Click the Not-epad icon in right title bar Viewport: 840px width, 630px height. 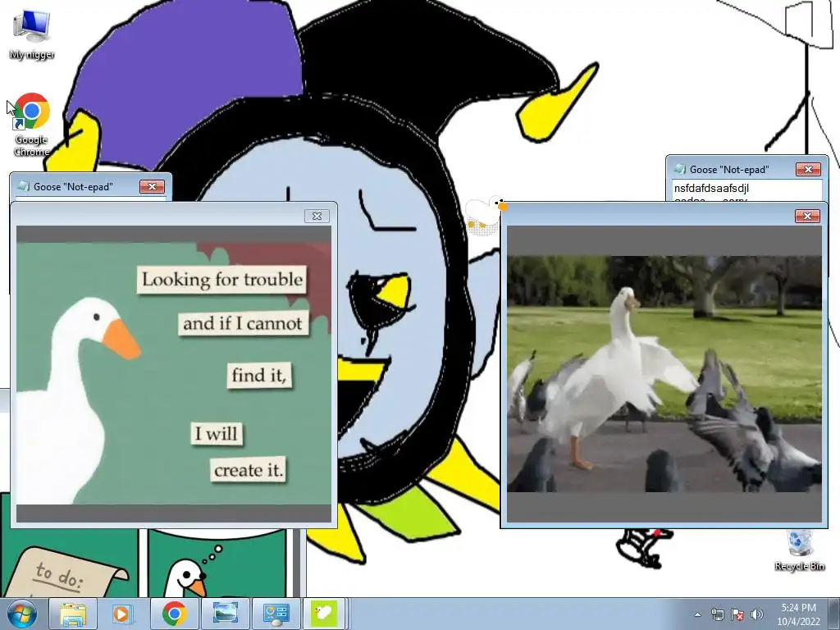pyautogui.click(x=680, y=169)
